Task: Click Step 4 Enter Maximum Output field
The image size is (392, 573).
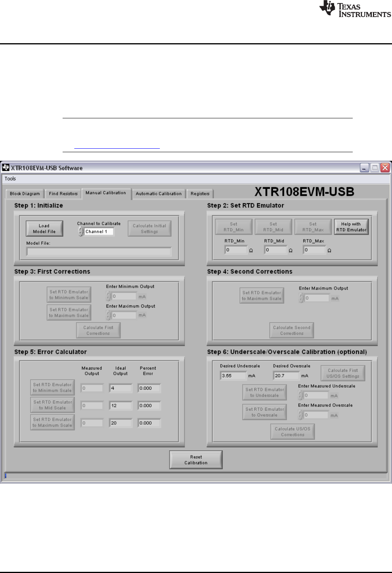Action: [x=317, y=298]
